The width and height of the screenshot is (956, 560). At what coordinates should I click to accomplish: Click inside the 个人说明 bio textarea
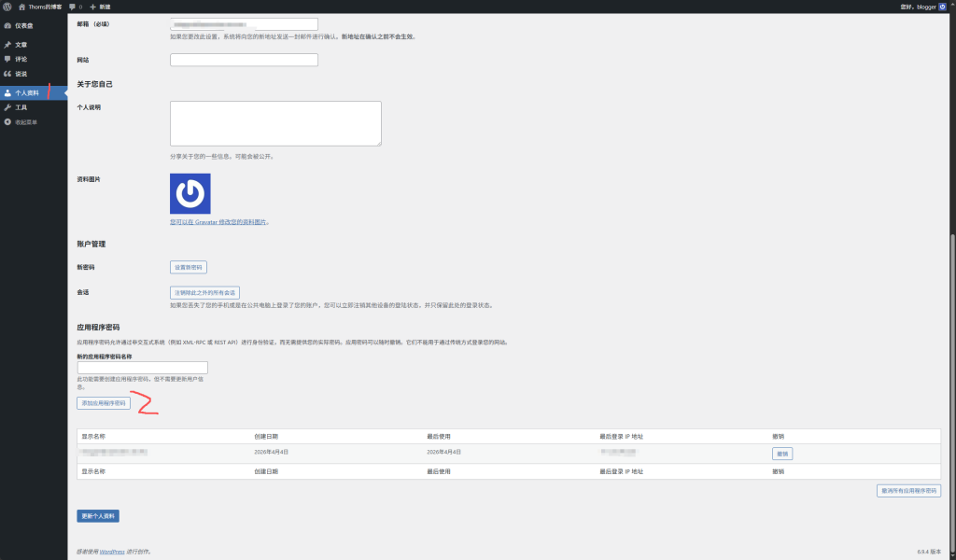(x=275, y=123)
